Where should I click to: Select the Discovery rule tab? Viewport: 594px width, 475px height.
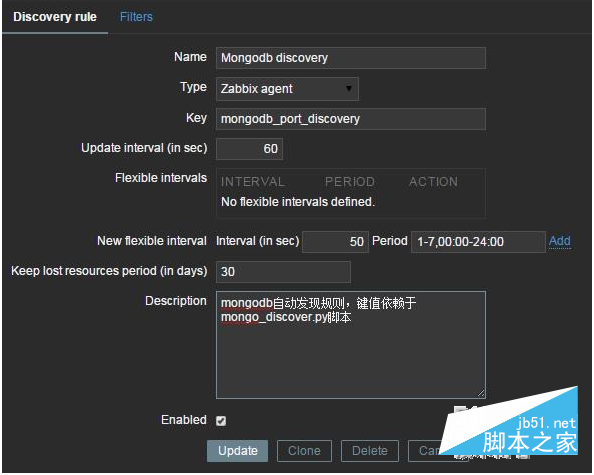coord(55,17)
